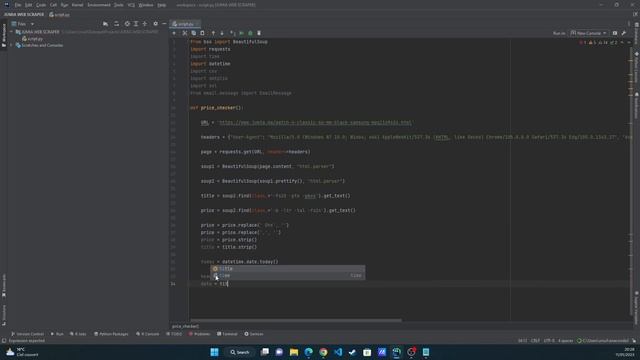This screenshot has width=640, height=360.
Task: Open File Explorer from the taskbar
Action: (294, 352)
